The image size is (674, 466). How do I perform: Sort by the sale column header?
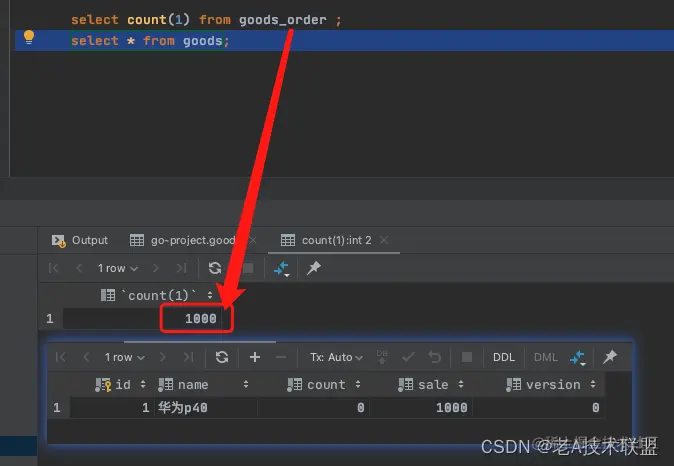point(431,385)
